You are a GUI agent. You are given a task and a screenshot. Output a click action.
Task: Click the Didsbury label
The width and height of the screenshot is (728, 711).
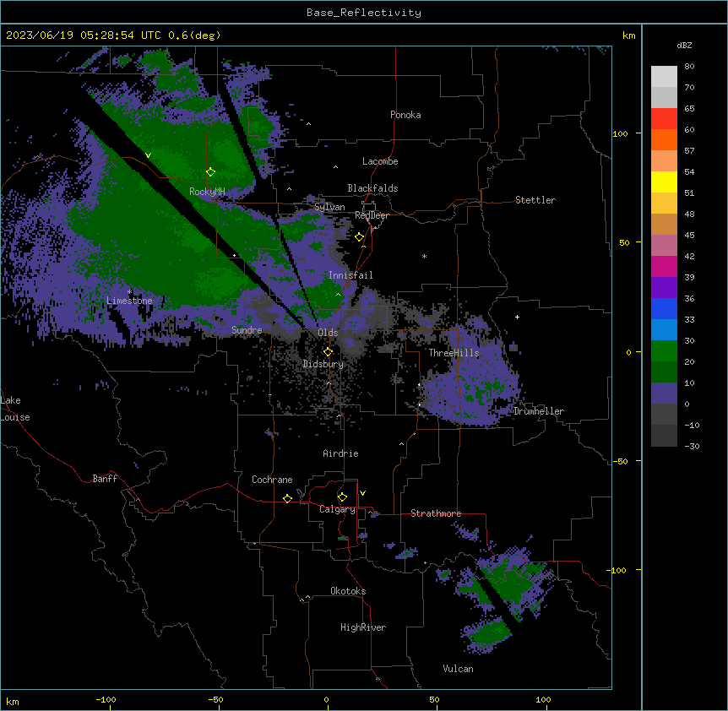[x=323, y=364]
